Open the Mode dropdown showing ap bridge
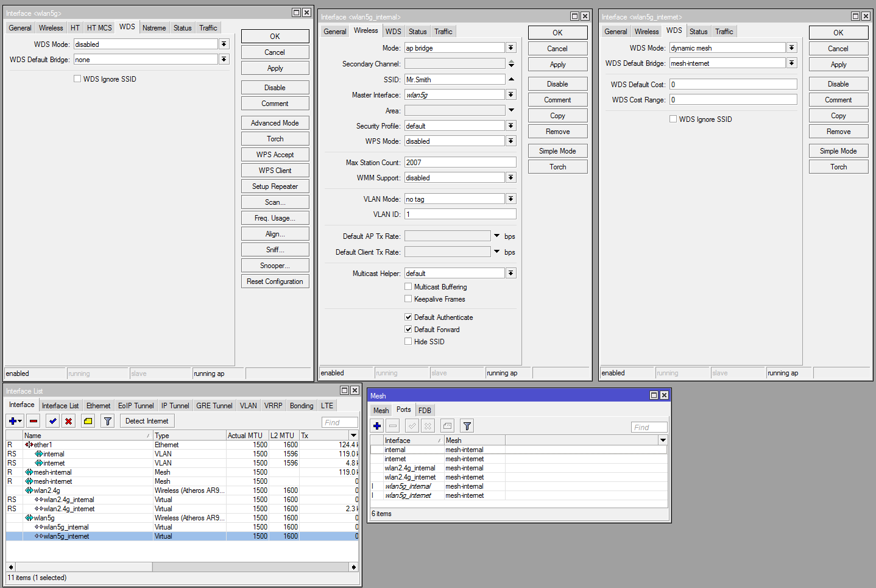This screenshot has width=876, height=588. tap(510, 47)
